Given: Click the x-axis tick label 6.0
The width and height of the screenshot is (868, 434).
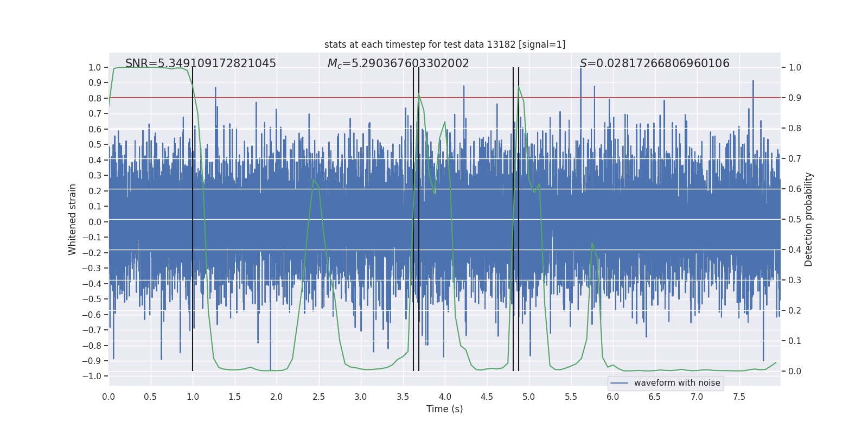Looking at the screenshot, I should tap(613, 397).
